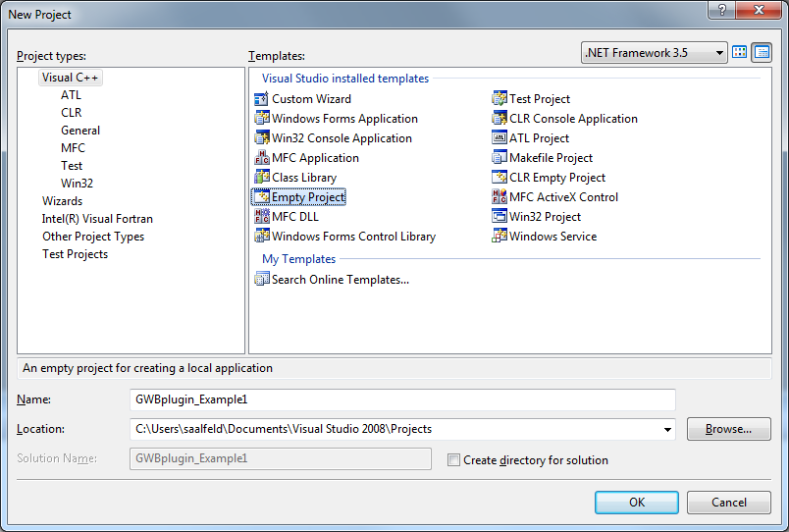Select Other Project Types node
The width and height of the screenshot is (789, 532).
click(x=93, y=237)
